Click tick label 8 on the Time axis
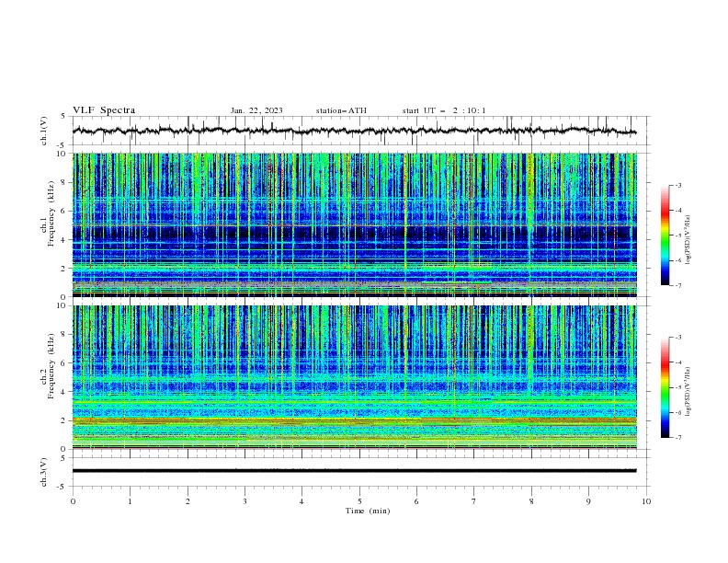 pyautogui.click(x=531, y=501)
